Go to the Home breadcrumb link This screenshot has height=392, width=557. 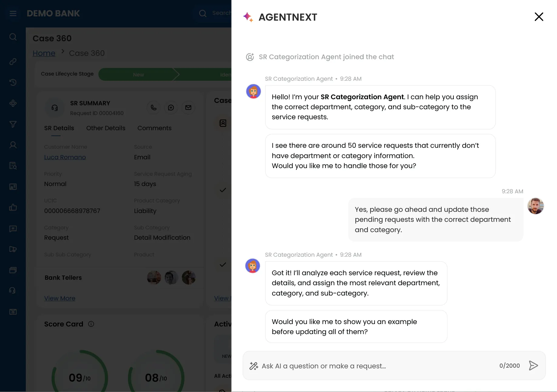pyautogui.click(x=44, y=53)
